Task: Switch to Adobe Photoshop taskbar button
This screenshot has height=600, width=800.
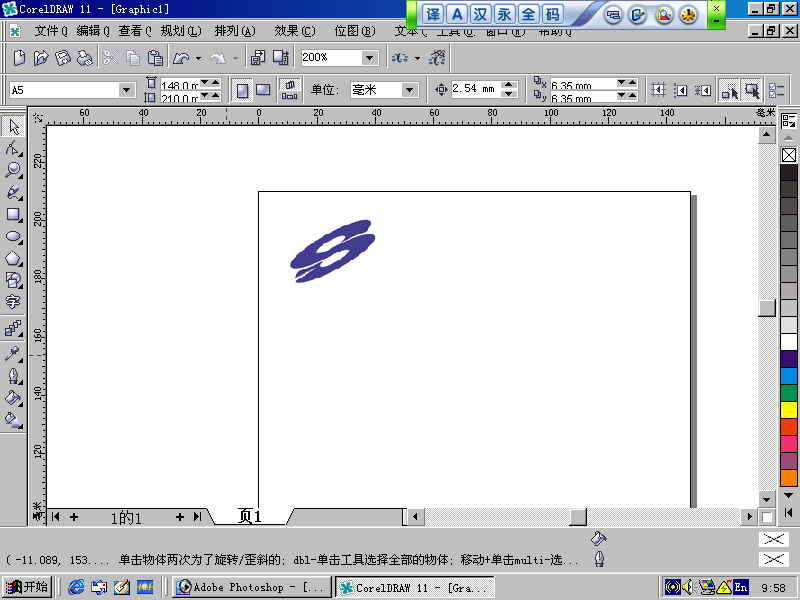Action: (x=252, y=587)
